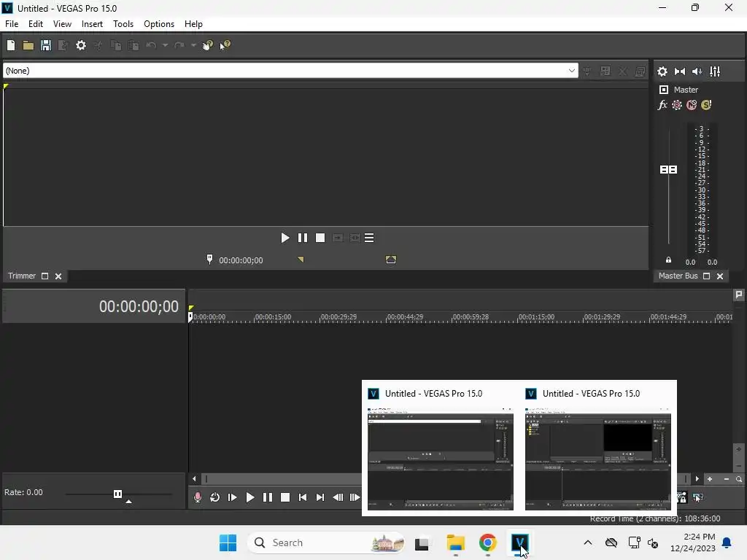Click the Redo arrow icon
Viewport: 747px width, 560px height.
tap(179, 45)
